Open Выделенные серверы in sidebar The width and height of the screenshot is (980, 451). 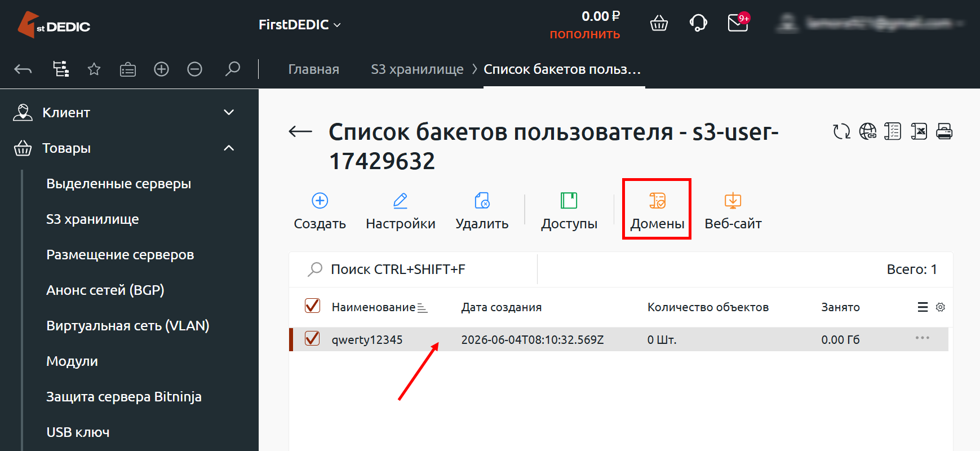(x=119, y=184)
